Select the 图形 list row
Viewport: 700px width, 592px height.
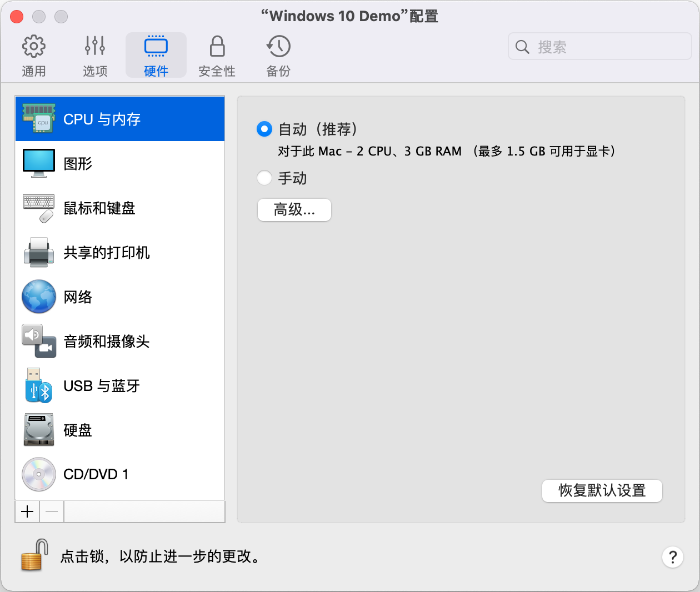coord(120,163)
